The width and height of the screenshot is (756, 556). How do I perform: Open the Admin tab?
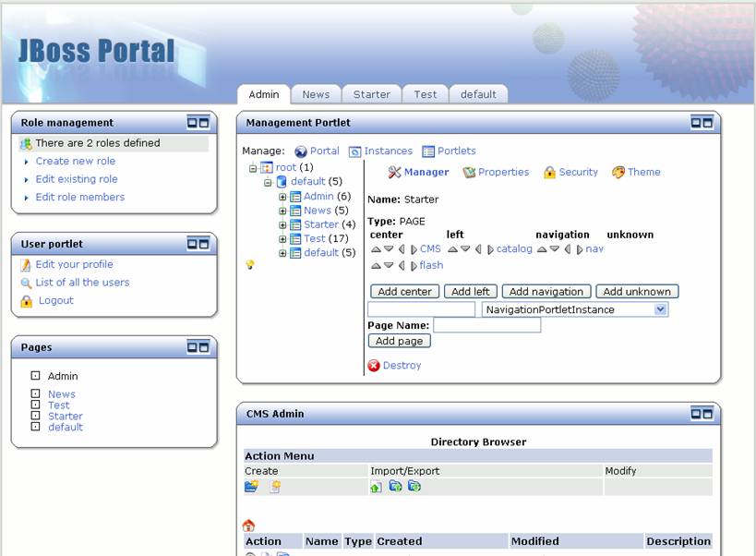coord(264,94)
